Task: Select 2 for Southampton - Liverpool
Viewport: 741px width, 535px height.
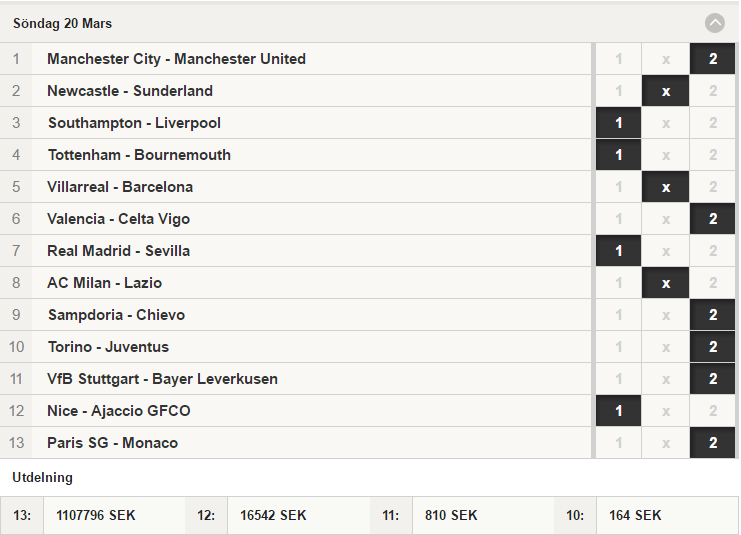Action: point(713,123)
